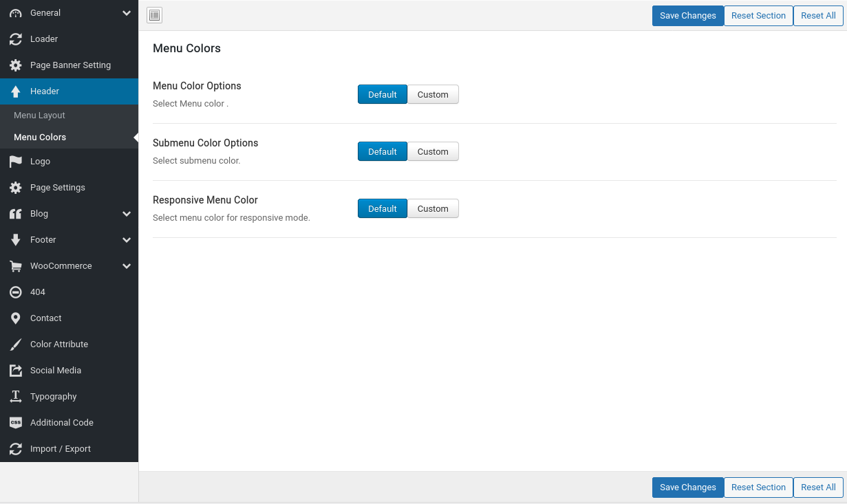
Task: Click the 404 minus-circle icon
Action: click(x=16, y=292)
